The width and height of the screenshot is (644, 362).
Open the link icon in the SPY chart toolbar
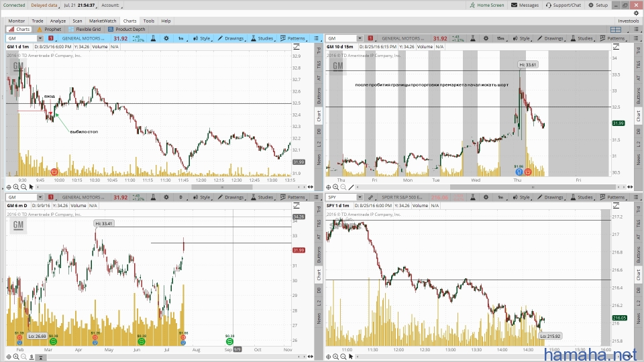click(370, 197)
